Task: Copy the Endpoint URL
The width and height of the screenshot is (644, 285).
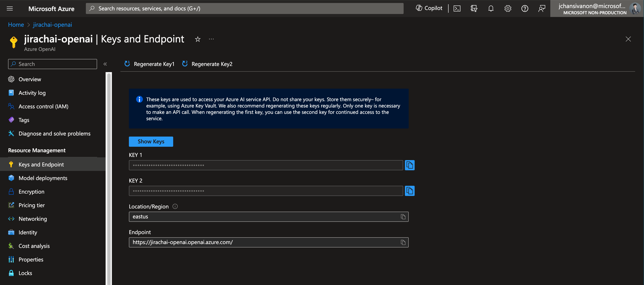Action: pyautogui.click(x=403, y=242)
